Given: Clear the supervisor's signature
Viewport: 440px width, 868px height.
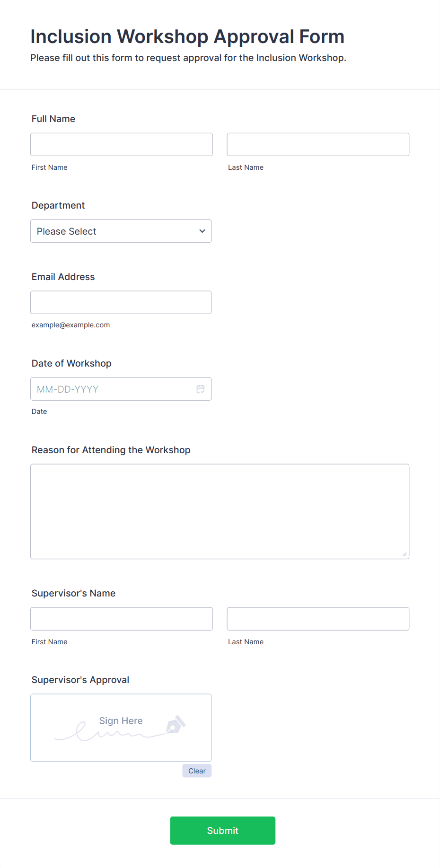Looking at the screenshot, I should pyautogui.click(x=197, y=771).
